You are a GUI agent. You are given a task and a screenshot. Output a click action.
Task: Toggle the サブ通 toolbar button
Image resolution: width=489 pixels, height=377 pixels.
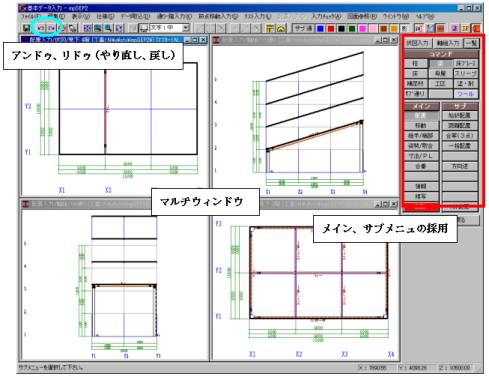(303, 28)
